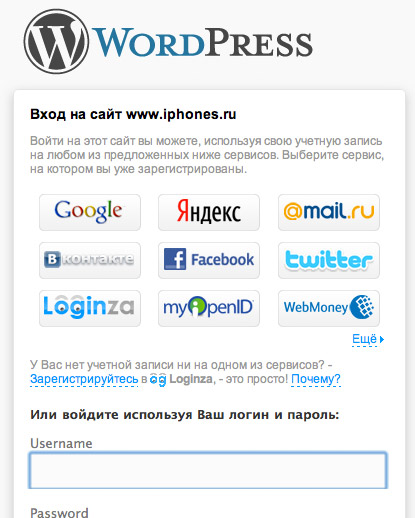415x518 pixels.
Task: Click the heading Вход на сайт www.iphones.ru
Action: [133, 114]
